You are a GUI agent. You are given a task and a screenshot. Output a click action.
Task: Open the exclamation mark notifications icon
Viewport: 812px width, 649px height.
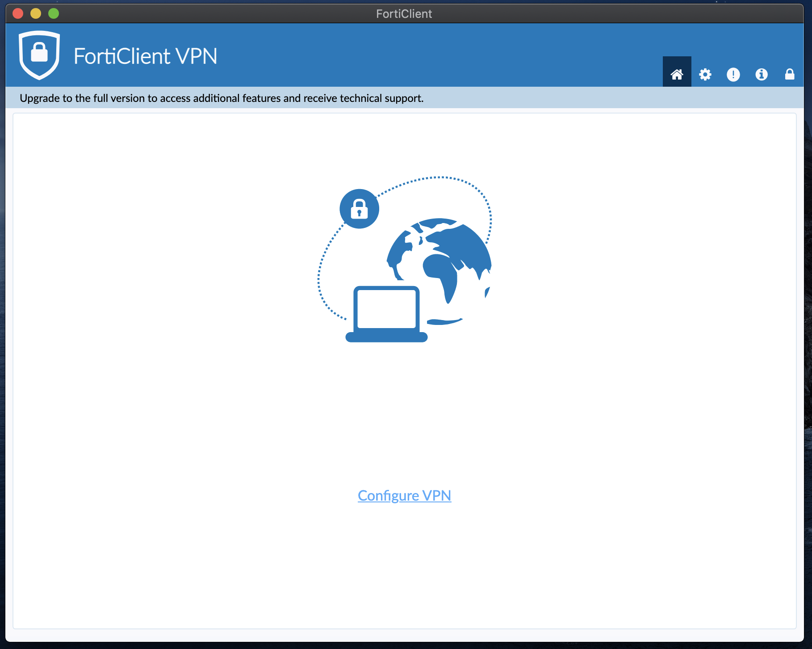coord(733,74)
